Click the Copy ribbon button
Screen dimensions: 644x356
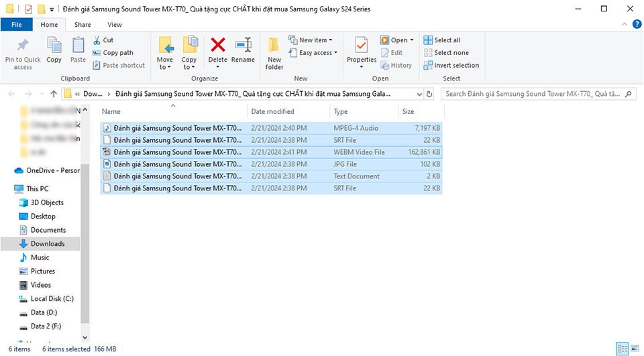[54, 50]
